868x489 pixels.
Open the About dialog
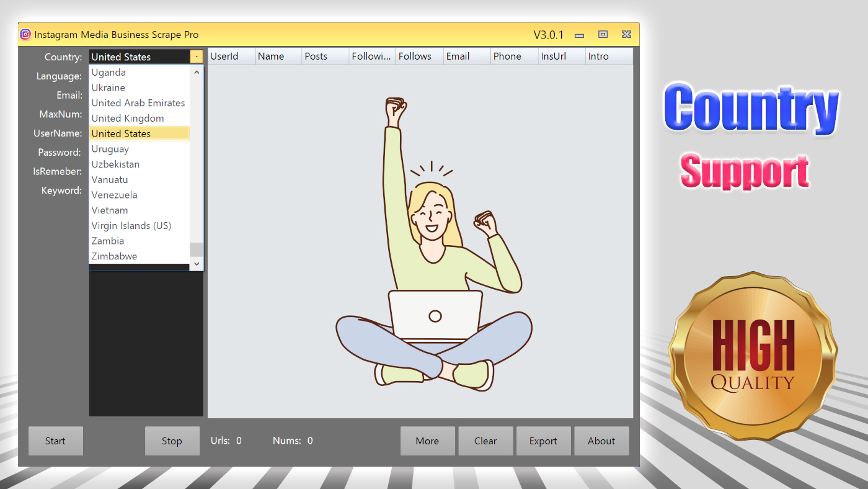[601, 441]
